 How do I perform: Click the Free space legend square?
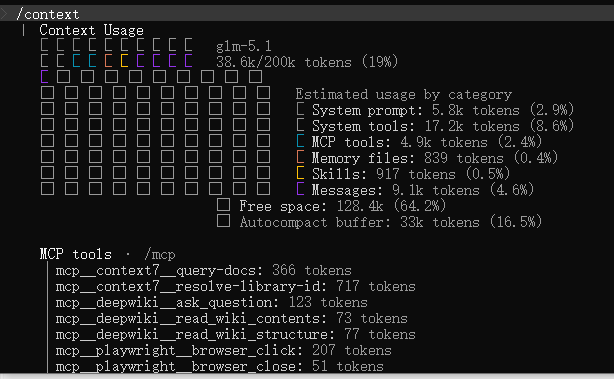(223, 205)
